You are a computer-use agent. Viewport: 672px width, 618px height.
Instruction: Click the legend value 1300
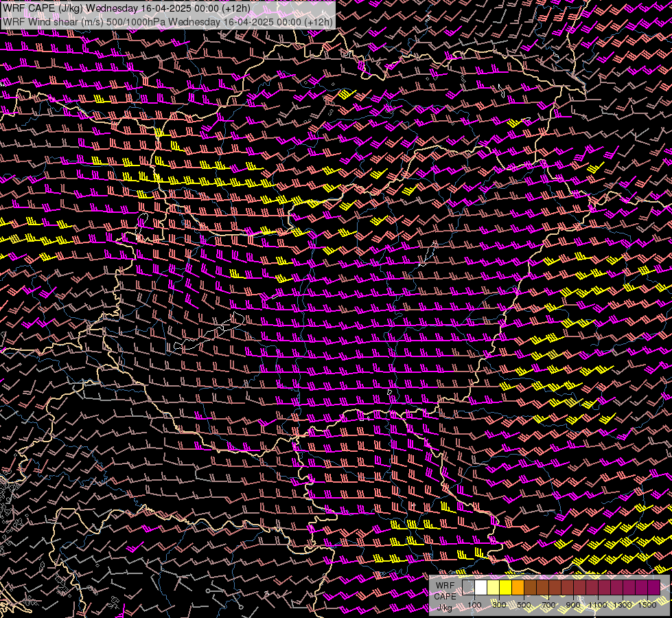point(623,605)
